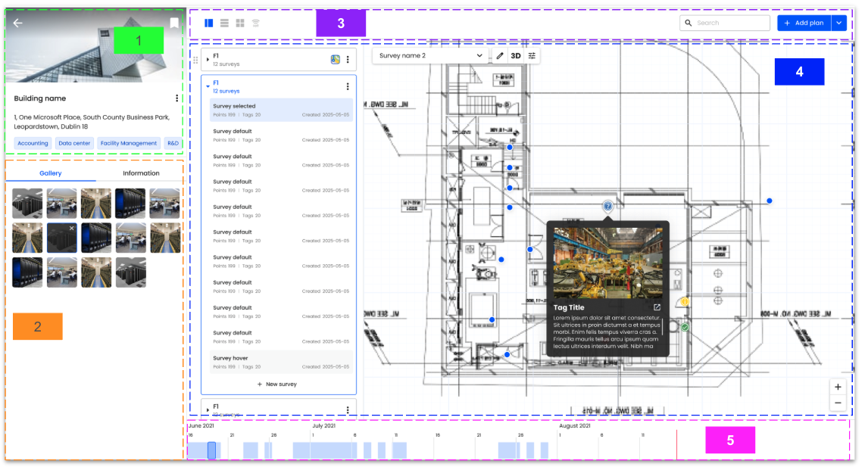The height and width of the screenshot is (470, 868).
Task: Click the map icon on the collapsed F1 plan
Action: 335,59
